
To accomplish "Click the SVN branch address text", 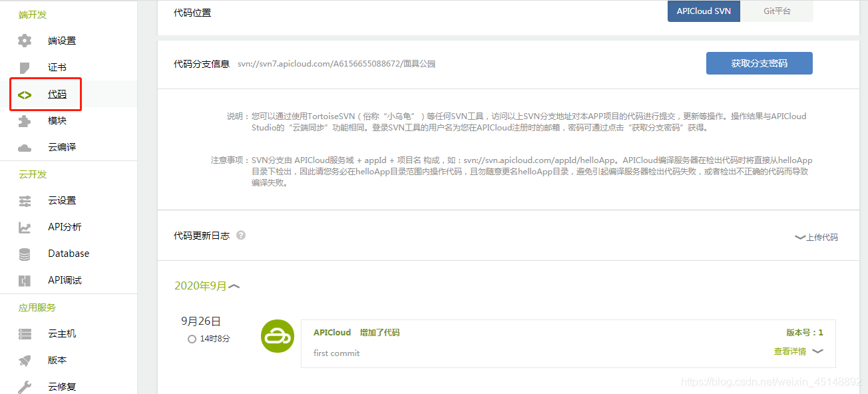I will tap(336, 64).
